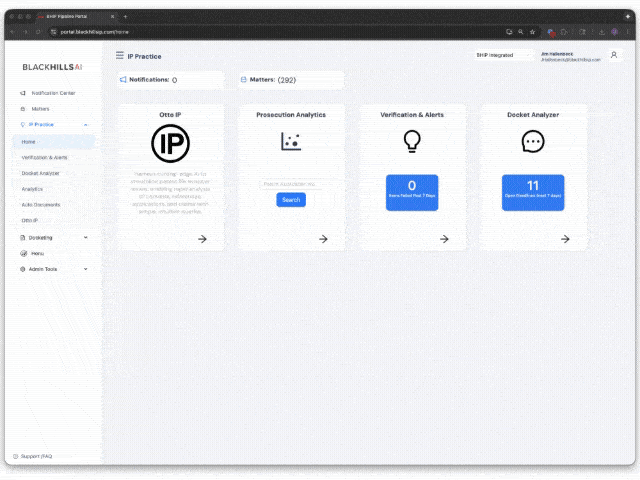This screenshot has height=480, width=640.
Task: Click the arrow on Verification & Alerts card
Action: pyautogui.click(x=444, y=239)
